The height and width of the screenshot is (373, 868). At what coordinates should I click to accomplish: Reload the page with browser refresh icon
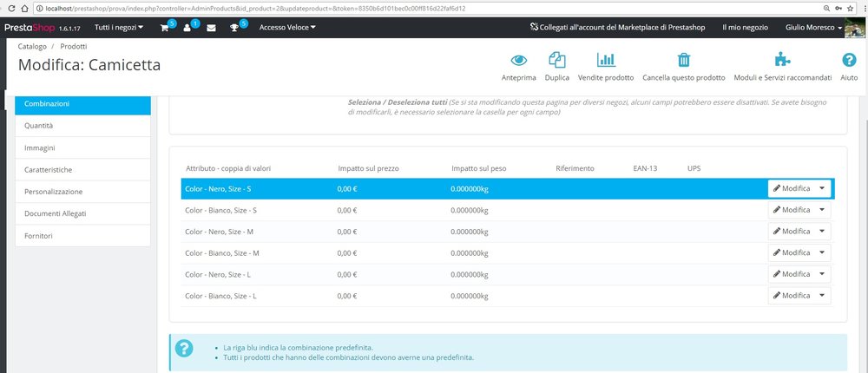coord(10,9)
